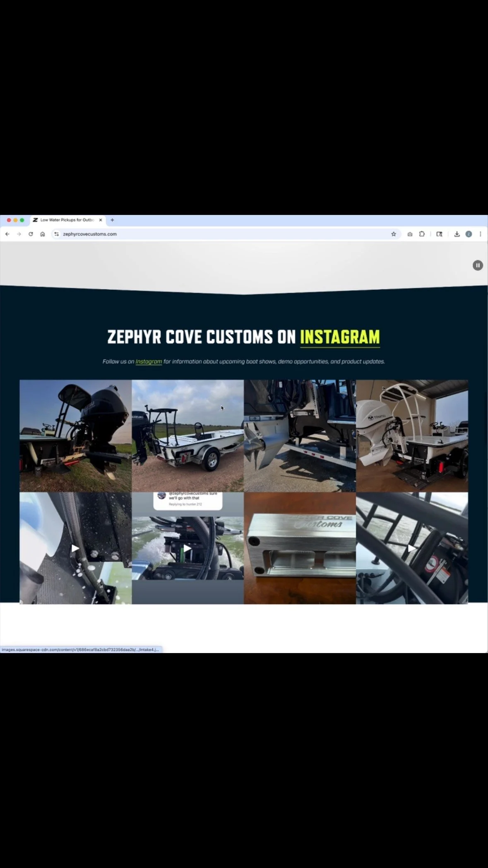Viewport: 488px width, 868px height.
Task: Play the hose and bracket video
Action: pyautogui.click(x=75, y=548)
